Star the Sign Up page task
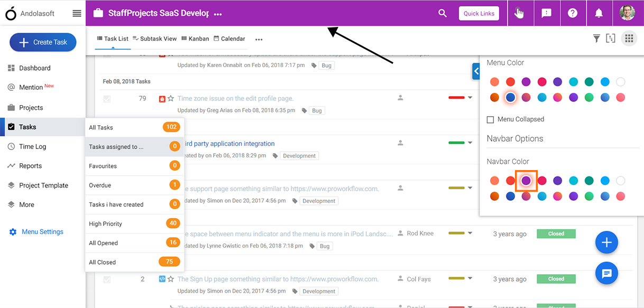 coord(171,279)
